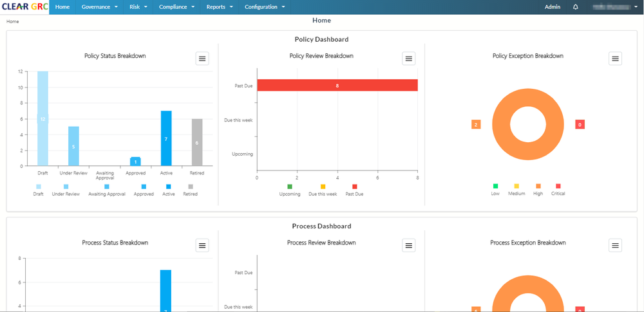644x312 pixels.
Task: Click the Under Review bar showing 5
Action: [73, 146]
